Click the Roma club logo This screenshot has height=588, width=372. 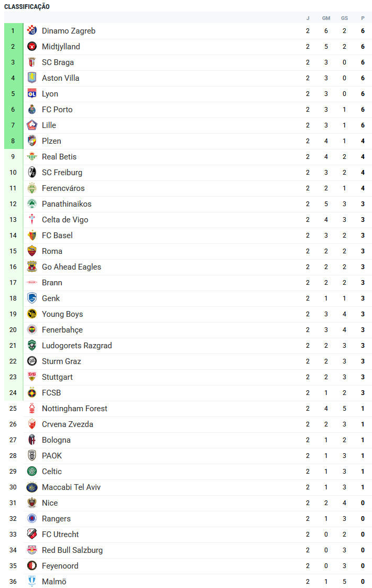(x=32, y=251)
